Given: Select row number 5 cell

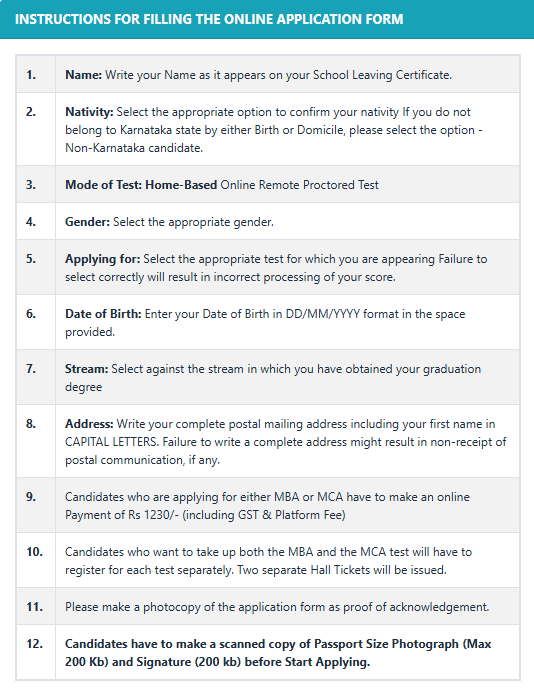Looking at the screenshot, I should pyautogui.click(x=36, y=267).
